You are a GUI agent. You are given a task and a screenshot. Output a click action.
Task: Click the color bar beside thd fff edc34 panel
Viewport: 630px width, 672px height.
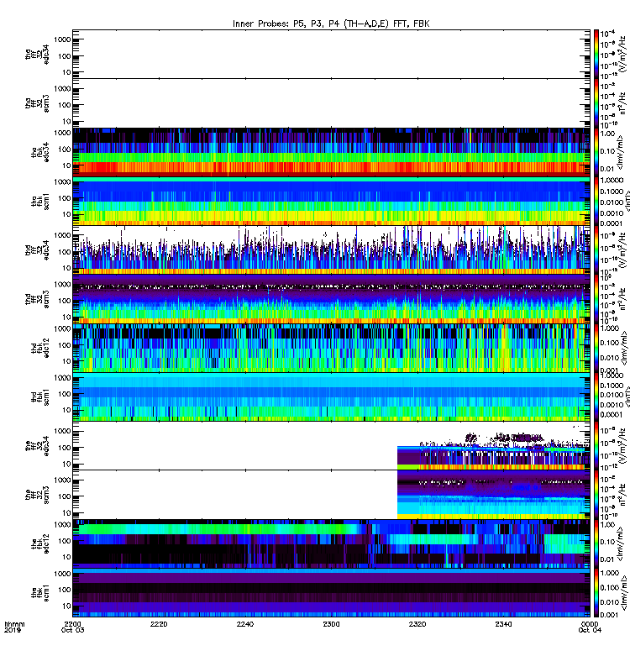pyautogui.click(x=596, y=249)
